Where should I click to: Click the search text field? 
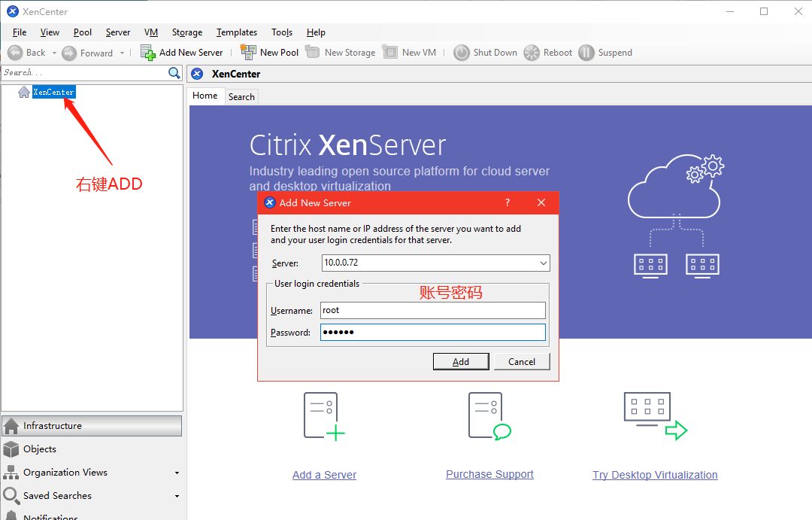tap(86, 73)
